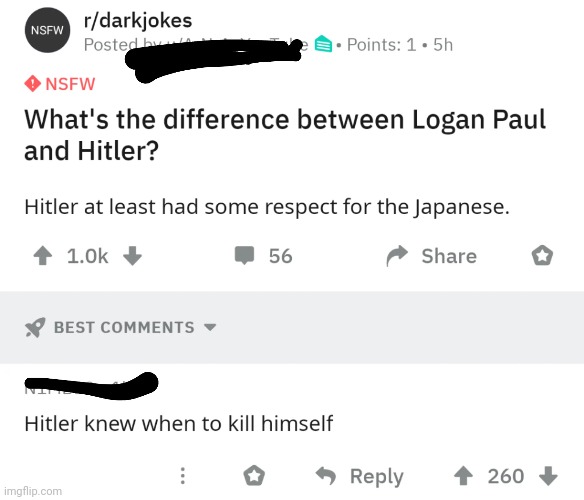Downvote the comment next to 260
The image size is (584, 500).
point(548,476)
